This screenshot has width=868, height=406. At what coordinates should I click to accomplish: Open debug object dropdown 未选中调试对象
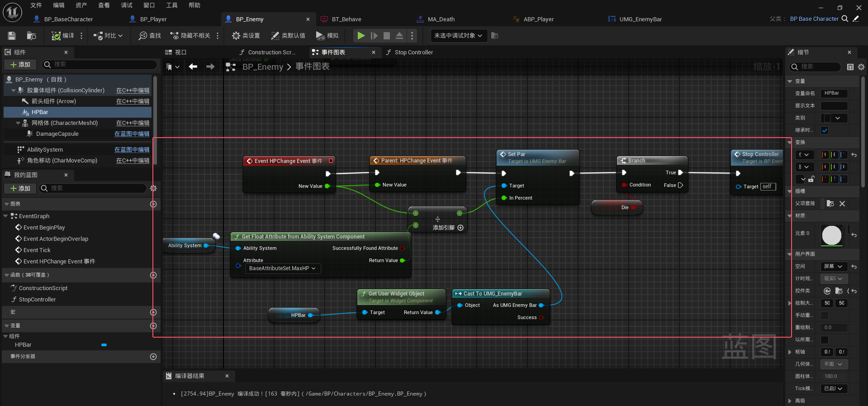(458, 36)
